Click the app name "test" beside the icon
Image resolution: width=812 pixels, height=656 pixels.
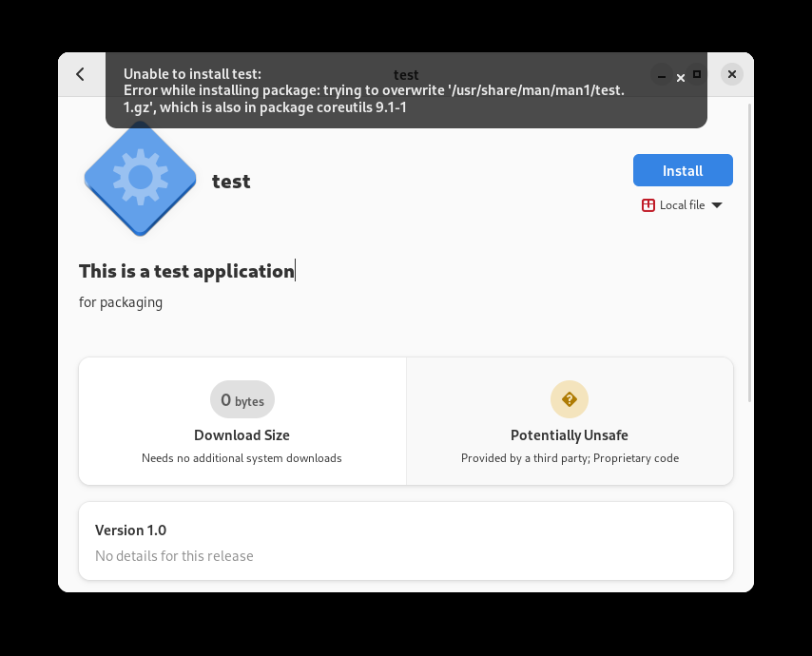(x=231, y=181)
